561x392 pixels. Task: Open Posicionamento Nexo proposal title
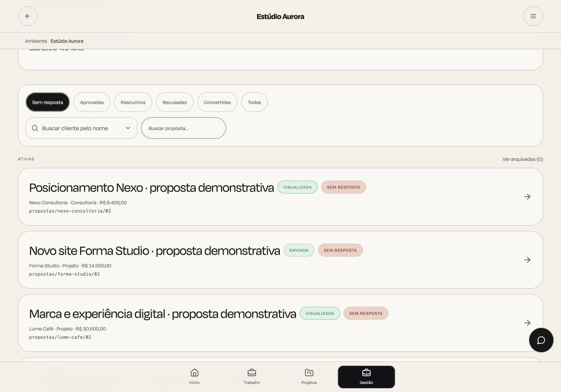pyautogui.click(x=151, y=187)
